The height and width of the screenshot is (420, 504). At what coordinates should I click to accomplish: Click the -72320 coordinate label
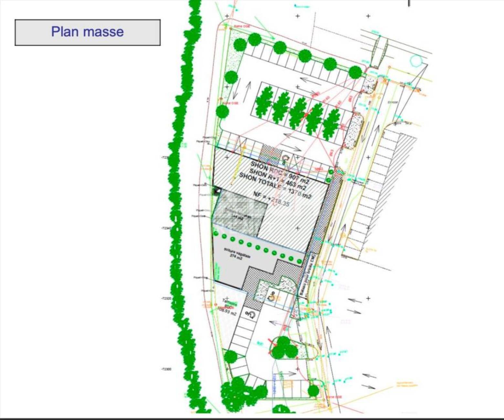click(166, 299)
